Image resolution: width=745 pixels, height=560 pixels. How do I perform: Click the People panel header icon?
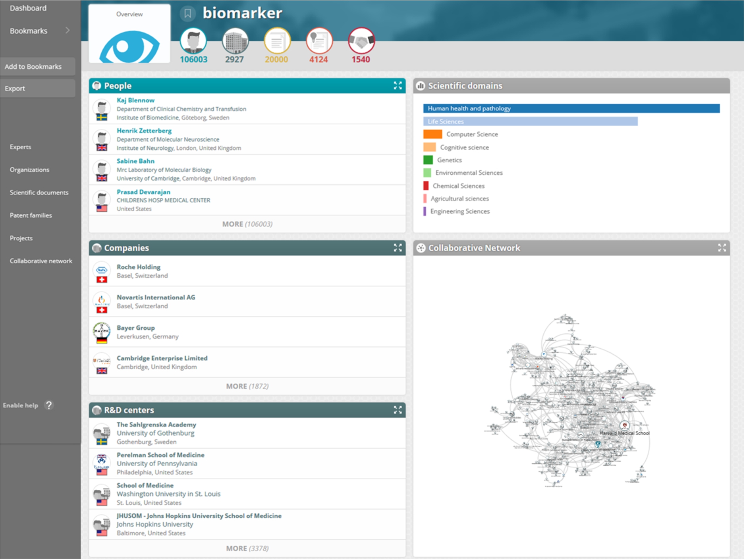97,86
